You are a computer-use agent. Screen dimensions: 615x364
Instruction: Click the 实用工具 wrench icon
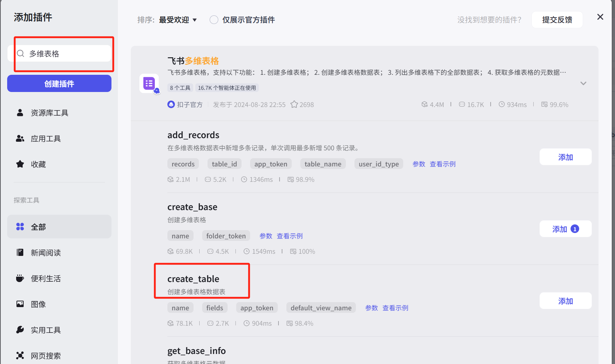click(20, 330)
